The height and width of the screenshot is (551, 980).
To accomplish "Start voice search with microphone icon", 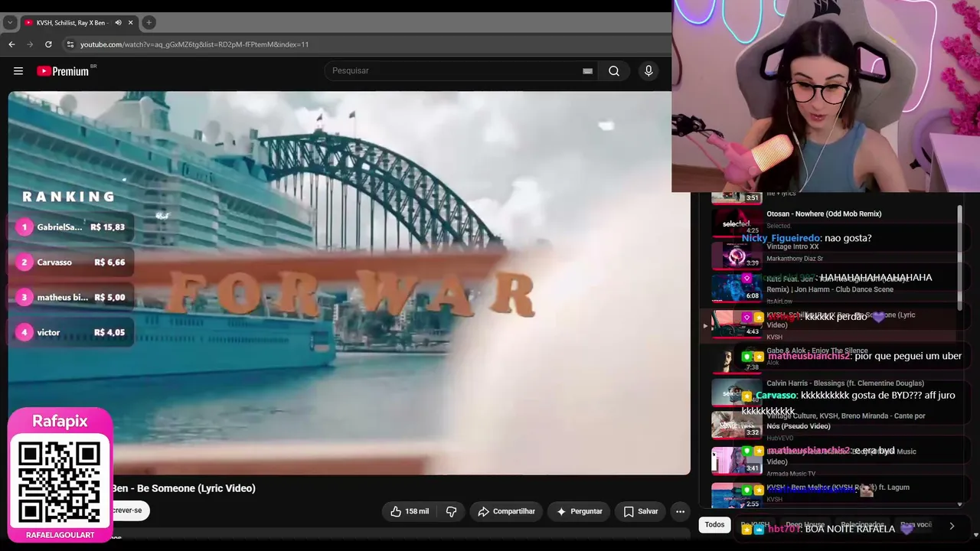I will [x=648, y=71].
